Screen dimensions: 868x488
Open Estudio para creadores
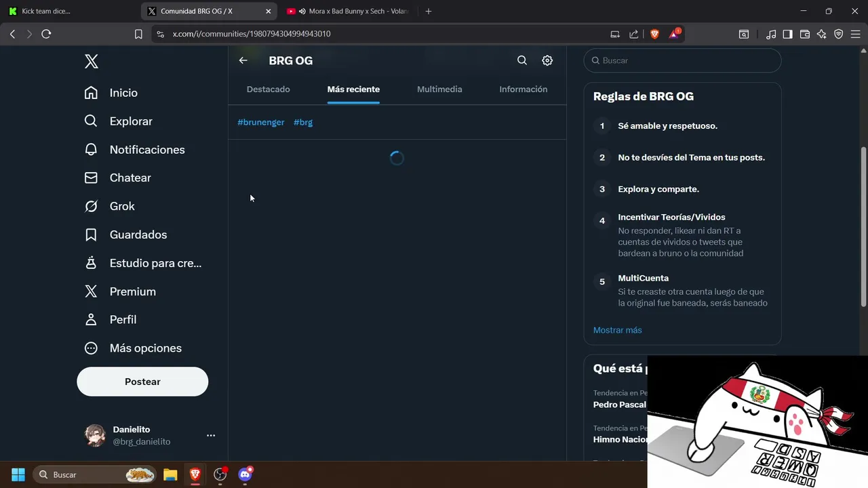[x=142, y=263]
